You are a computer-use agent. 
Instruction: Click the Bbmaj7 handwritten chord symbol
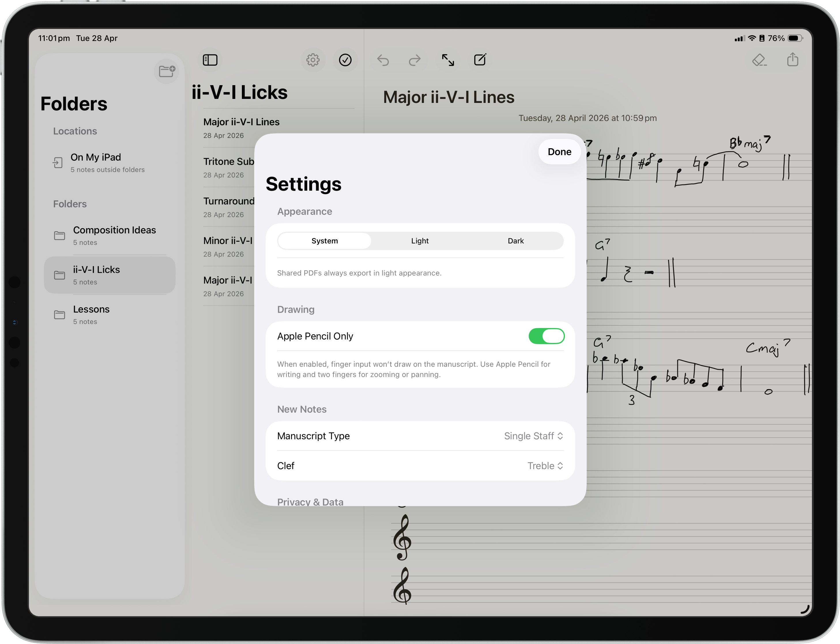point(749,143)
